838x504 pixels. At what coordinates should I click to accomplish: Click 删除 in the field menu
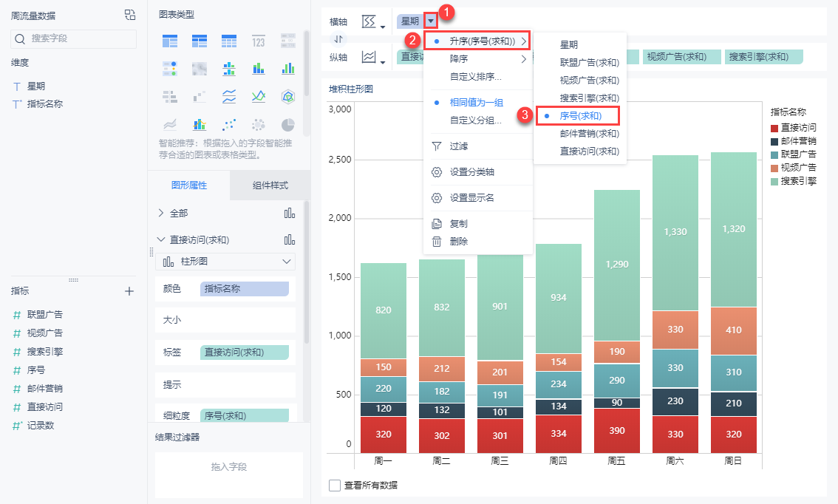(x=459, y=242)
